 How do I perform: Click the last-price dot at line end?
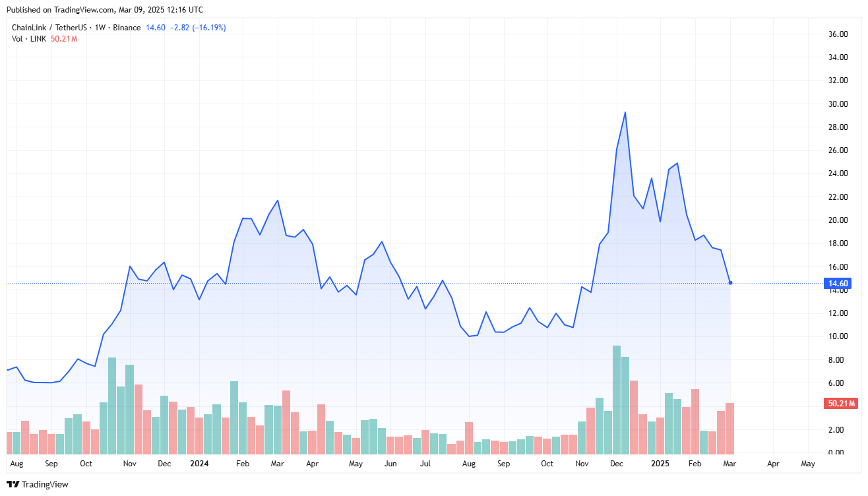click(x=730, y=283)
